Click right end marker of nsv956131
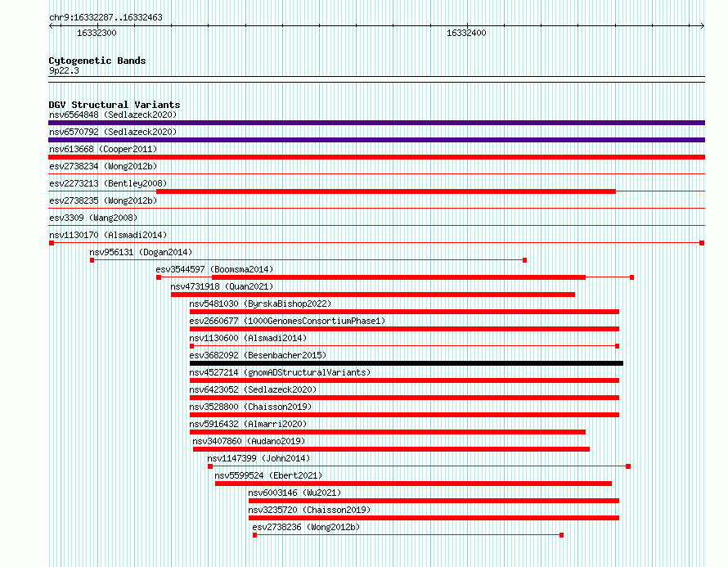This screenshot has height=567, width=728. (x=524, y=260)
